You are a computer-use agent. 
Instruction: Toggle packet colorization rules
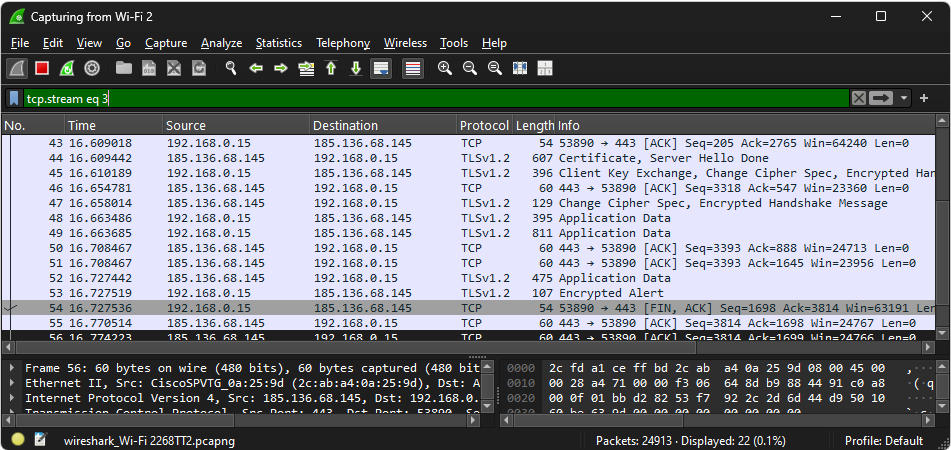coord(412,69)
